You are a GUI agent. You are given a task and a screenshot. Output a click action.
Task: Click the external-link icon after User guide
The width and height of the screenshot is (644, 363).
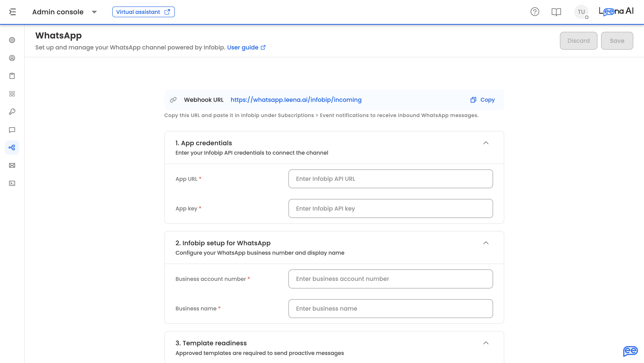(x=263, y=47)
